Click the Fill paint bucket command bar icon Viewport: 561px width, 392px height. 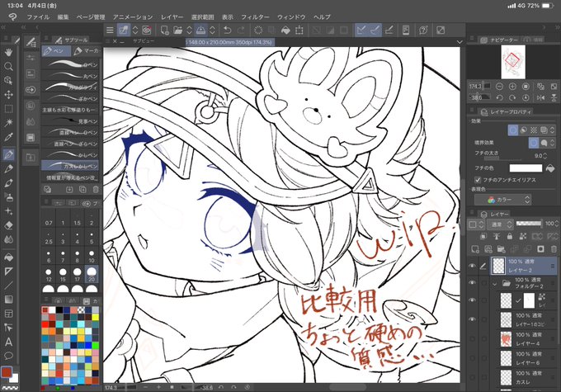pos(285,30)
